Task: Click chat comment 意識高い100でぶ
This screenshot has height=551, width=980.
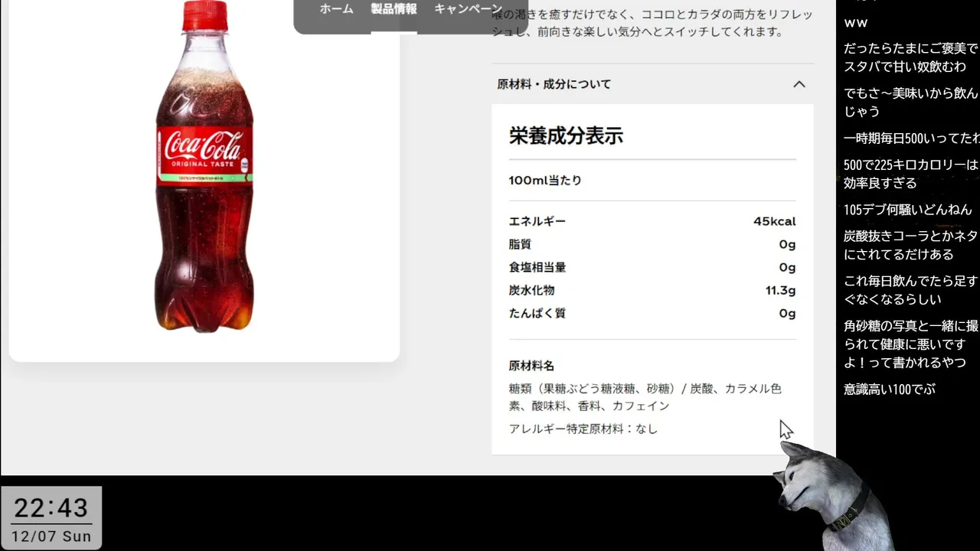Action: [x=890, y=390]
